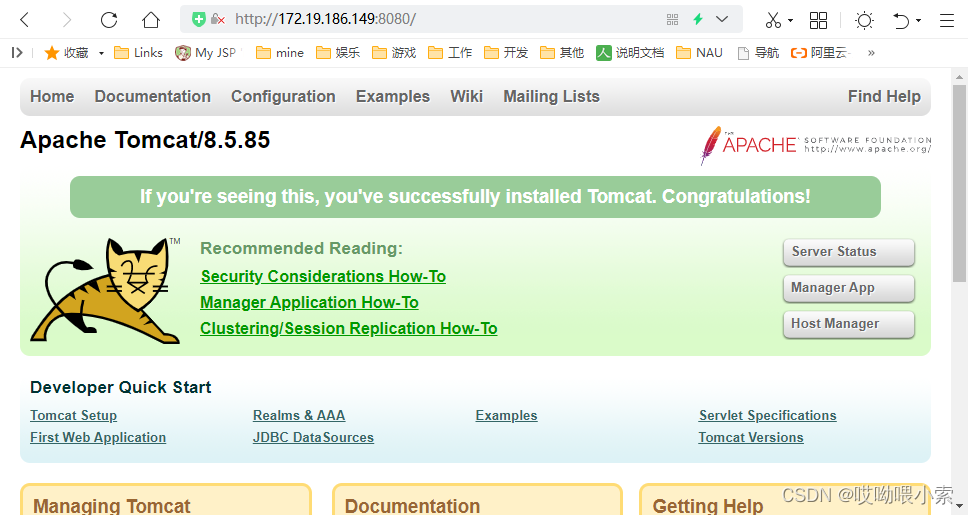Click the insecure lock icon in address bar
This screenshot has height=515, width=968.
(x=217, y=19)
